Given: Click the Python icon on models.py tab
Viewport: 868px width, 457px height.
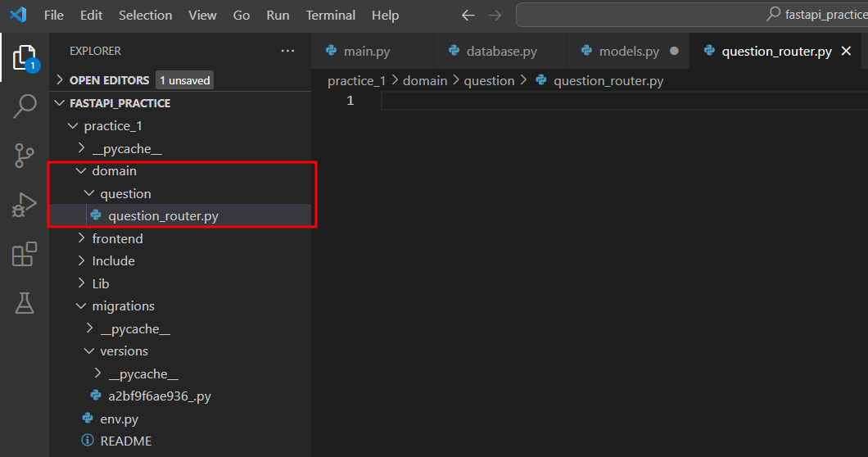Looking at the screenshot, I should 587,51.
